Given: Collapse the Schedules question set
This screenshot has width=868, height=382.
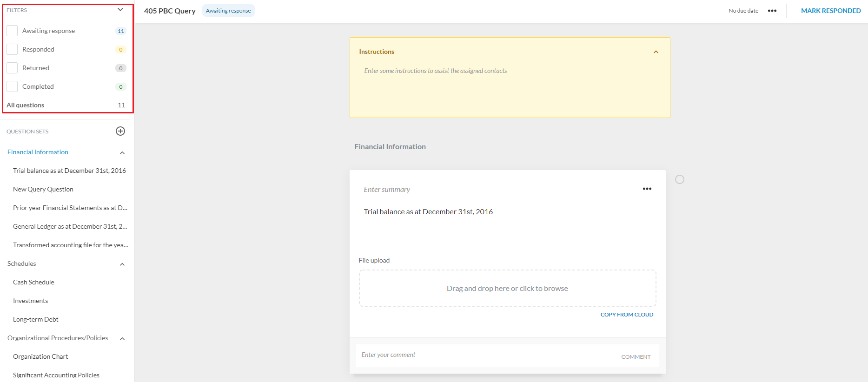Looking at the screenshot, I should (122, 264).
